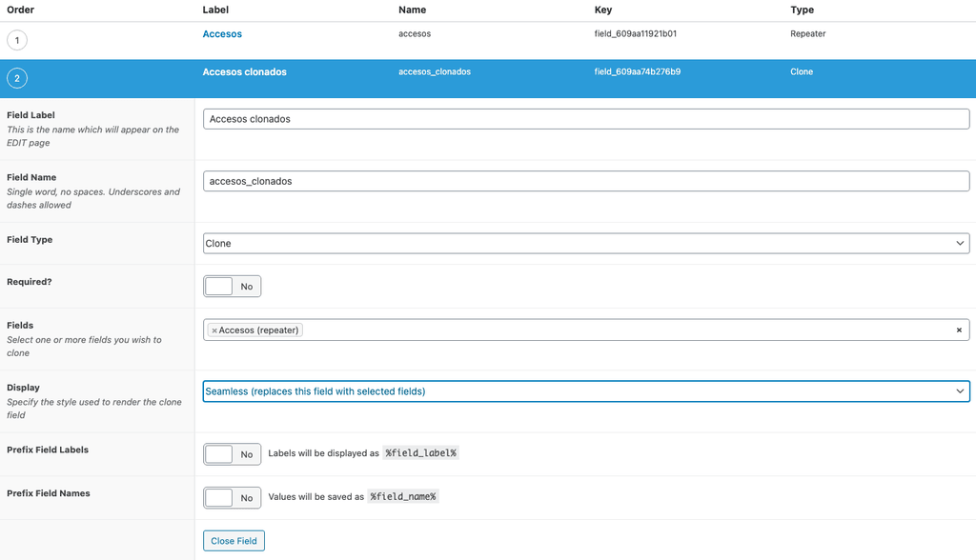Open the Display style dropdown

point(585,391)
